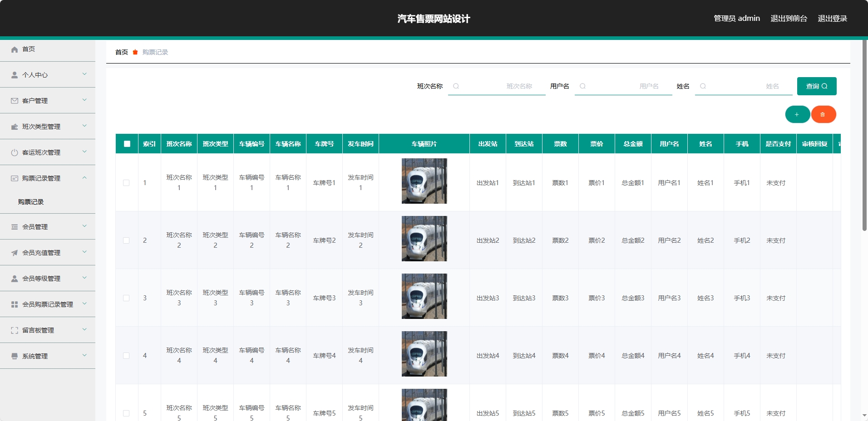Click the 班次名称 search input field

tap(497, 86)
